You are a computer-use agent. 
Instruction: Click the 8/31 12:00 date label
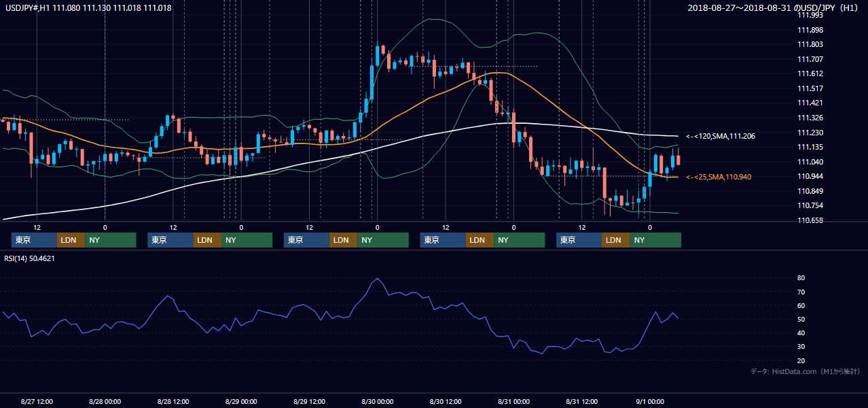click(582, 402)
